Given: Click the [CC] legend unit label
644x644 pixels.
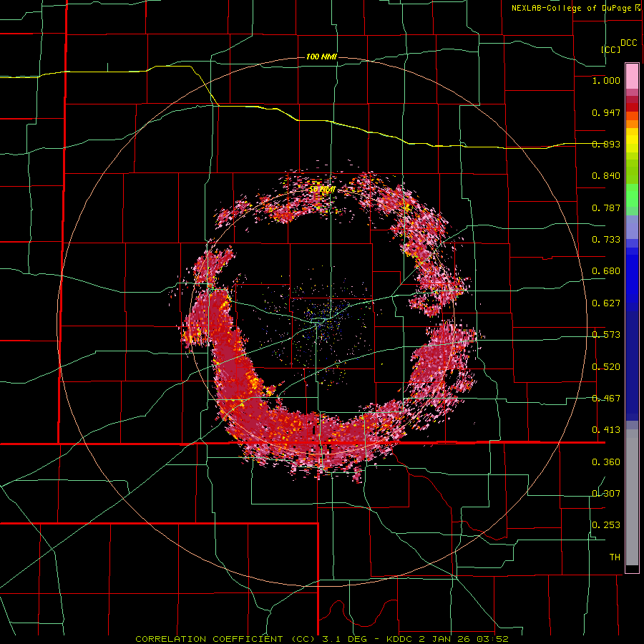Looking at the screenshot, I should click(611, 49).
